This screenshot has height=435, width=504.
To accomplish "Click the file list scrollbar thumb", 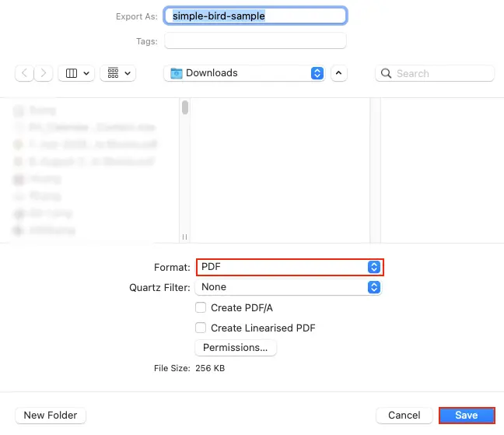I will pos(185,107).
